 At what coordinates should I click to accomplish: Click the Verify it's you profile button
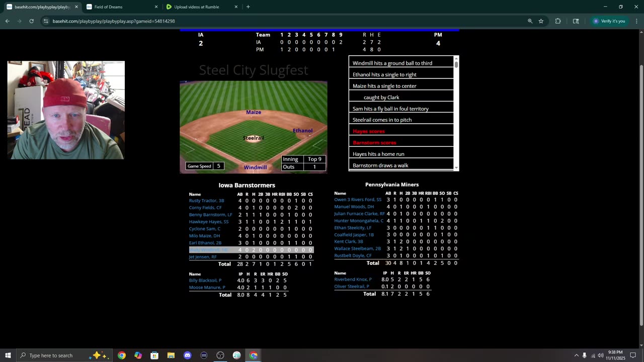pyautogui.click(x=609, y=21)
